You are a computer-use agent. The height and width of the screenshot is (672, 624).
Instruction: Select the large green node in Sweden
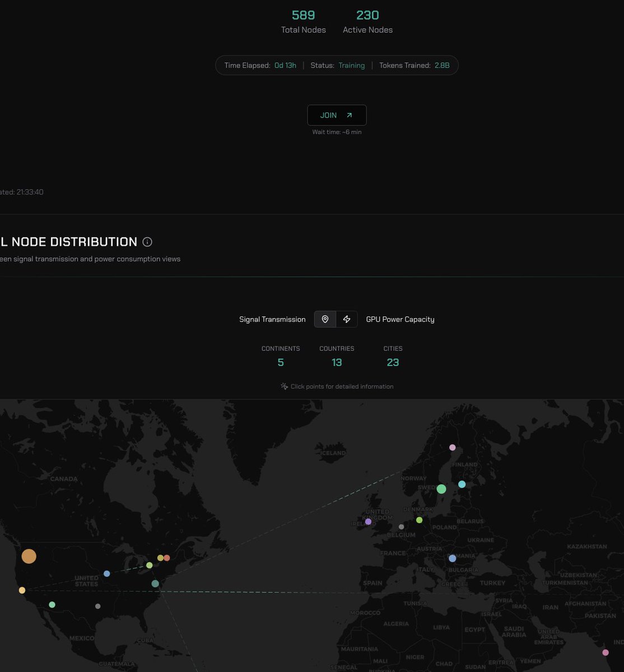click(441, 489)
